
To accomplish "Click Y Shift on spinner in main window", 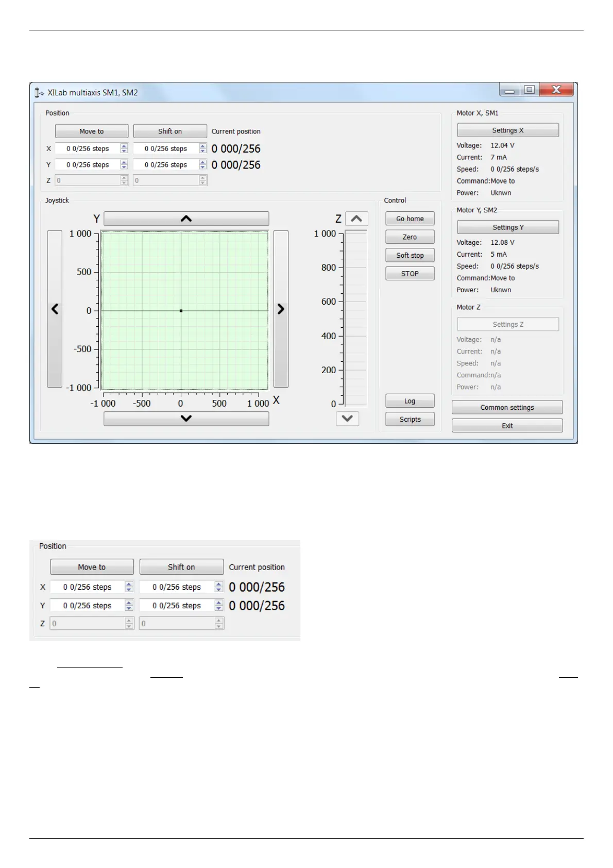I will pos(203,165).
